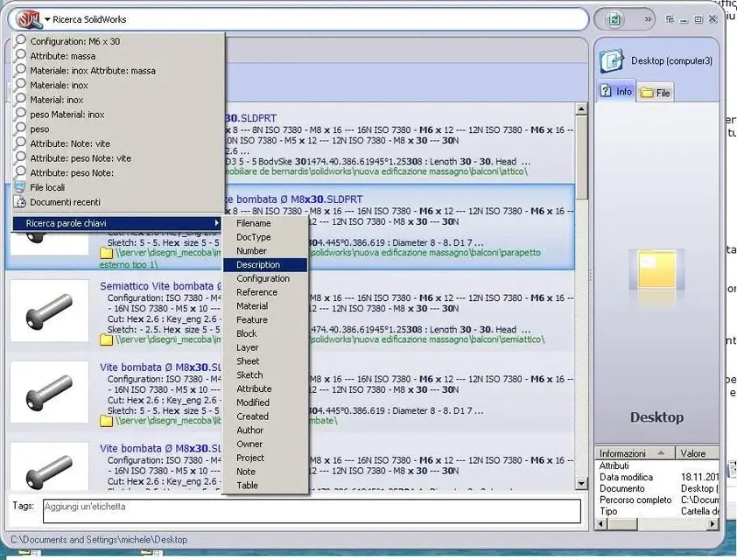Open folder icon for parapetto esterno path
This screenshot has width=737, height=560.
[106, 253]
